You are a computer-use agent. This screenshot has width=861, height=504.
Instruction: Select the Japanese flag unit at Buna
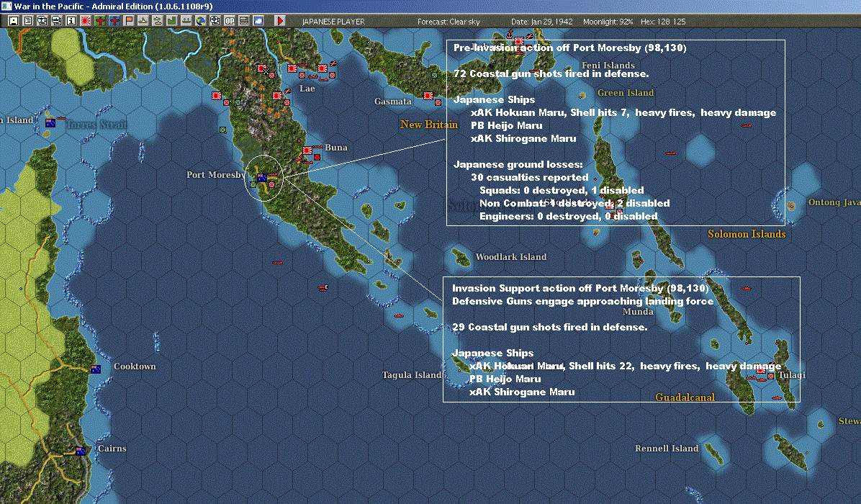[x=307, y=150]
